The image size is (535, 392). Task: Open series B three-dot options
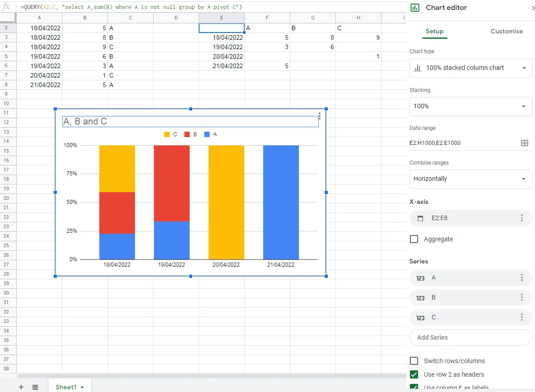tap(522, 297)
